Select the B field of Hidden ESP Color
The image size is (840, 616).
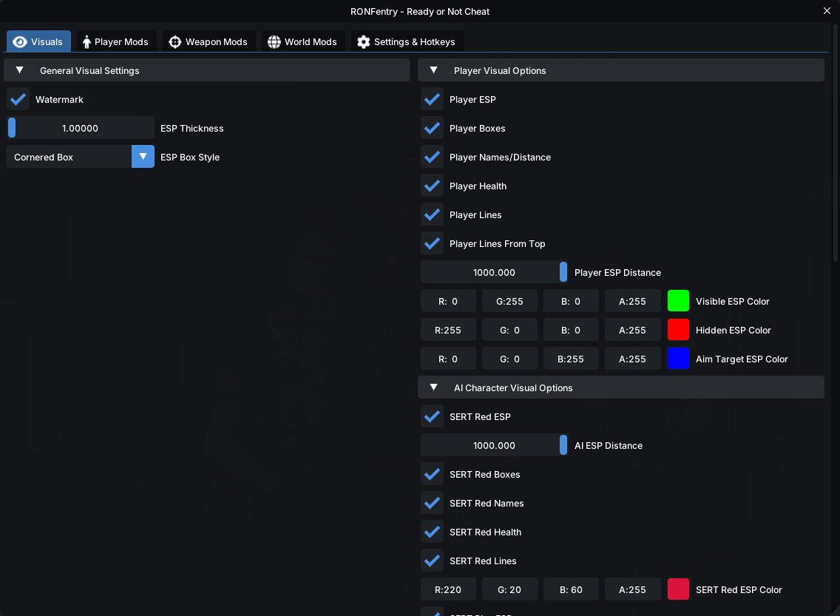point(571,330)
